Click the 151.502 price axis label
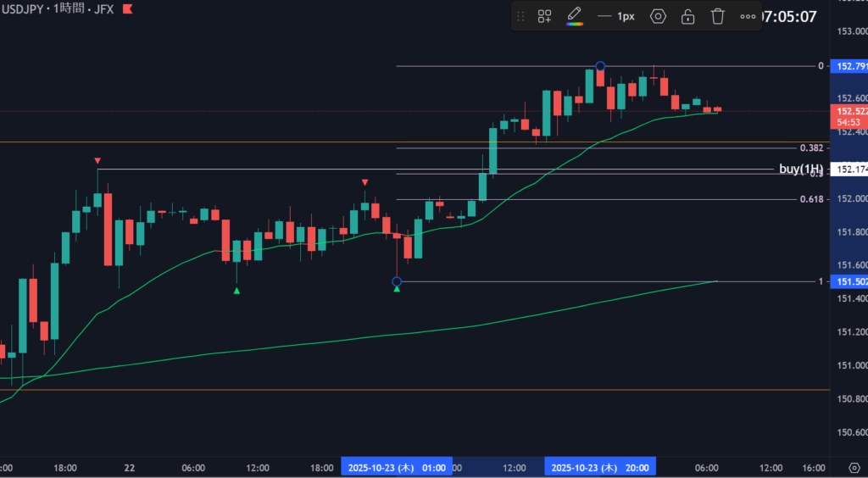 coord(850,281)
